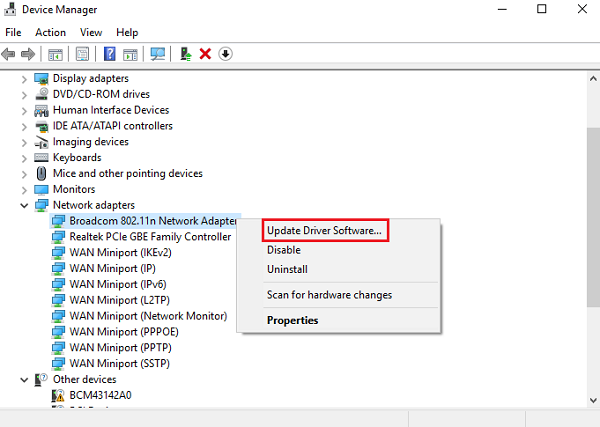The height and width of the screenshot is (427, 600).
Task: Click the Forward arrow toolbar icon
Action: point(28,54)
